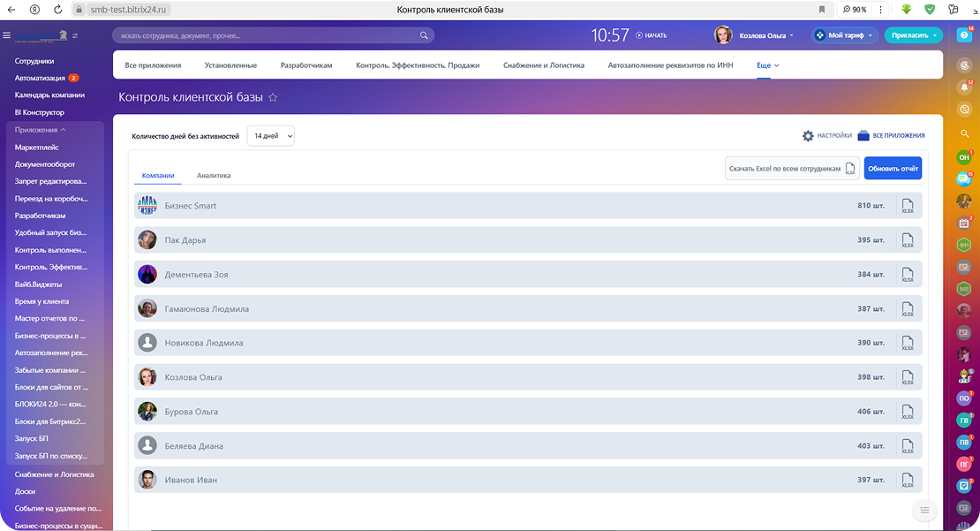Open Запуск БП in sidebar
The height and width of the screenshot is (531, 980).
click(31, 439)
